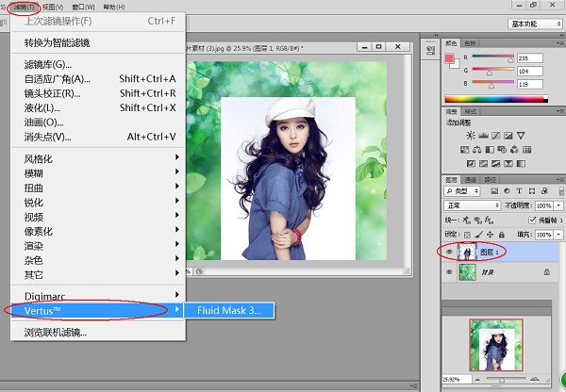Choose 转换为智能滤镜 from the menu

pyautogui.click(x=98, y=43)
